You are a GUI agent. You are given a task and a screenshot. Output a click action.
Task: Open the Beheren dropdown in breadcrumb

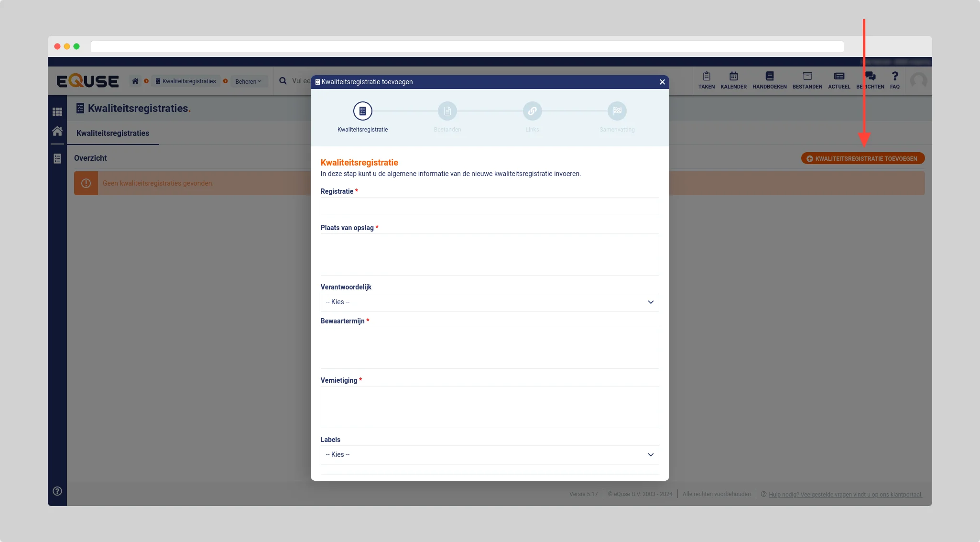248,81
